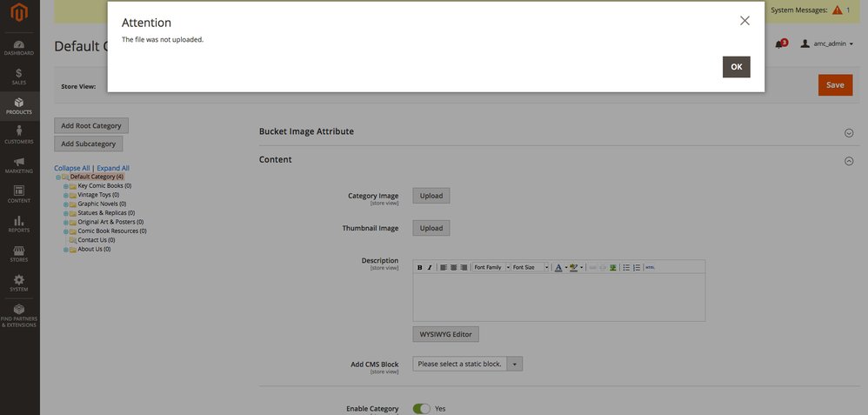Viewport: 868px width, 415px height.
Task: Open the Add CMS Block dropdown
Action: 467,364
